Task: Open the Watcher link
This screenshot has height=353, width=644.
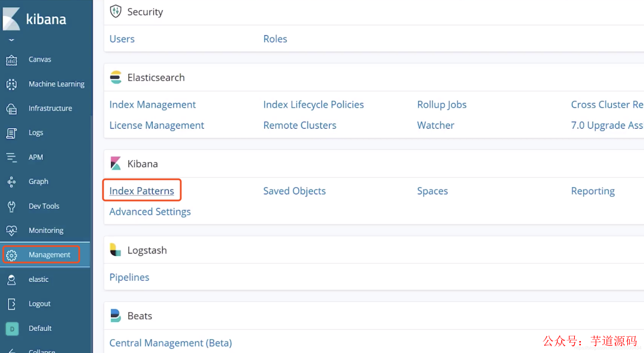Action: (436, 125)
